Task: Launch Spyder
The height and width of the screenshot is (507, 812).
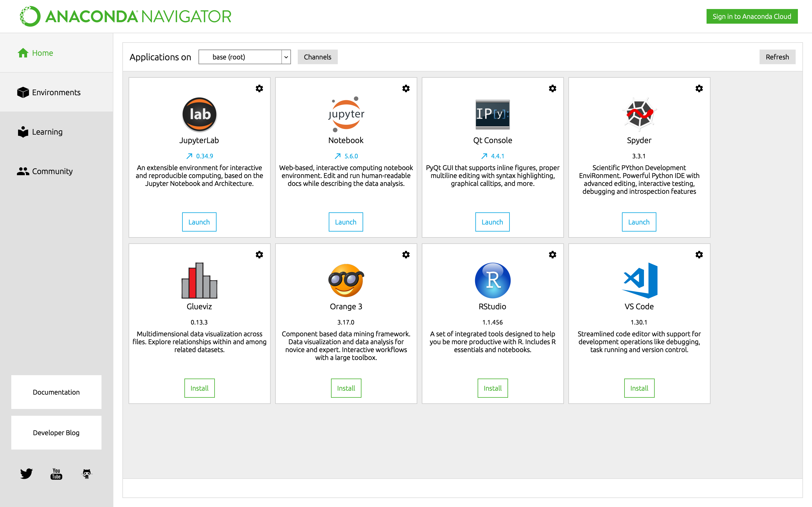Action: pos(639,222)
